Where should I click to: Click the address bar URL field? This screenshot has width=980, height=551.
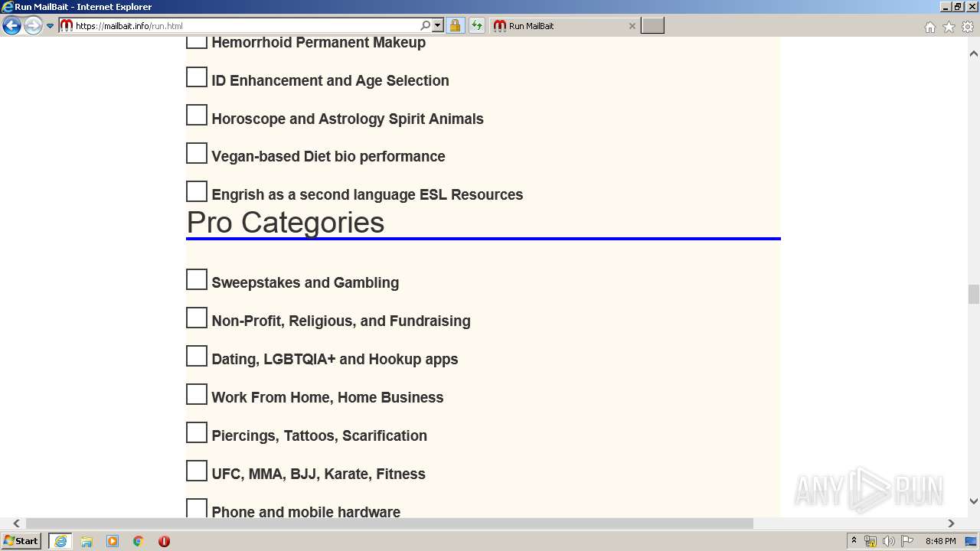pyautogui.click(x=245, y=25)
